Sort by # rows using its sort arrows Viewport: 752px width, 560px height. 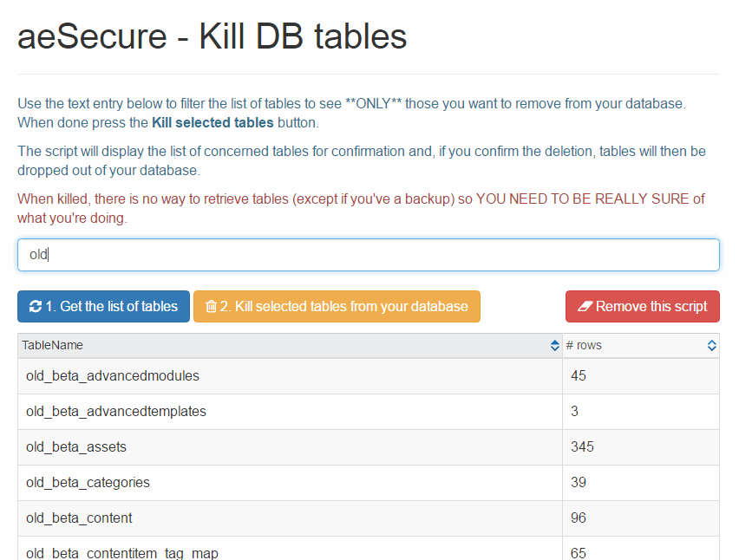click(712, 345)
